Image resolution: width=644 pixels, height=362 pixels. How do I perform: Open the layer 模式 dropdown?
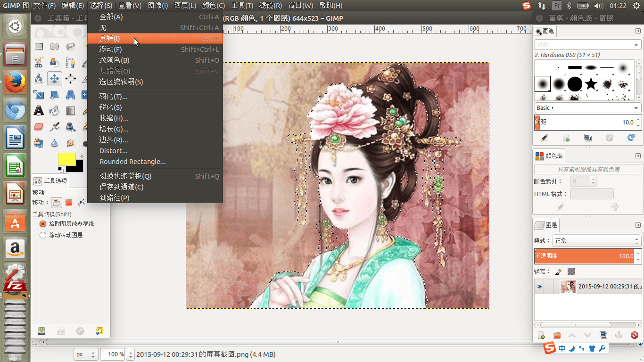pos(597,241)
